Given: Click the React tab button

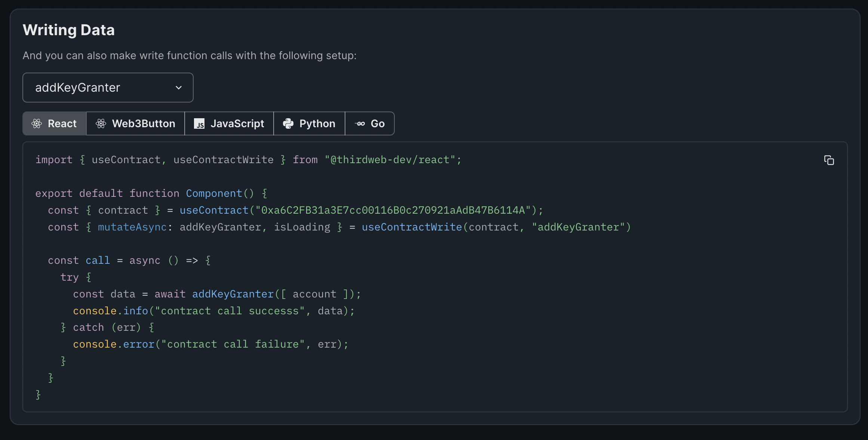Looking at the screenshot, I should coord(54,123).
